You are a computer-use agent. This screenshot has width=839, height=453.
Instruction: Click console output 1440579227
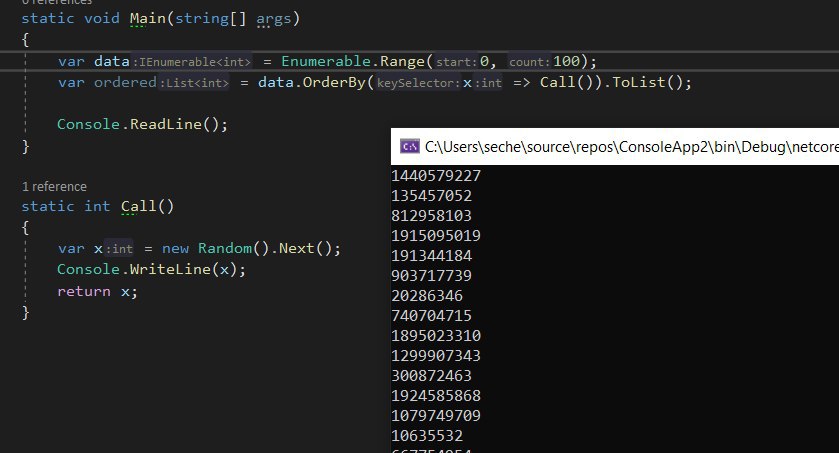point(436,176)
